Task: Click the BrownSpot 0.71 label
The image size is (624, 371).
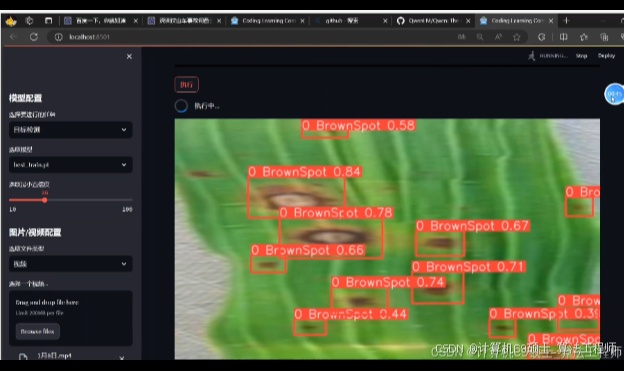Action: pyautogui.click(x=468, y=267)
